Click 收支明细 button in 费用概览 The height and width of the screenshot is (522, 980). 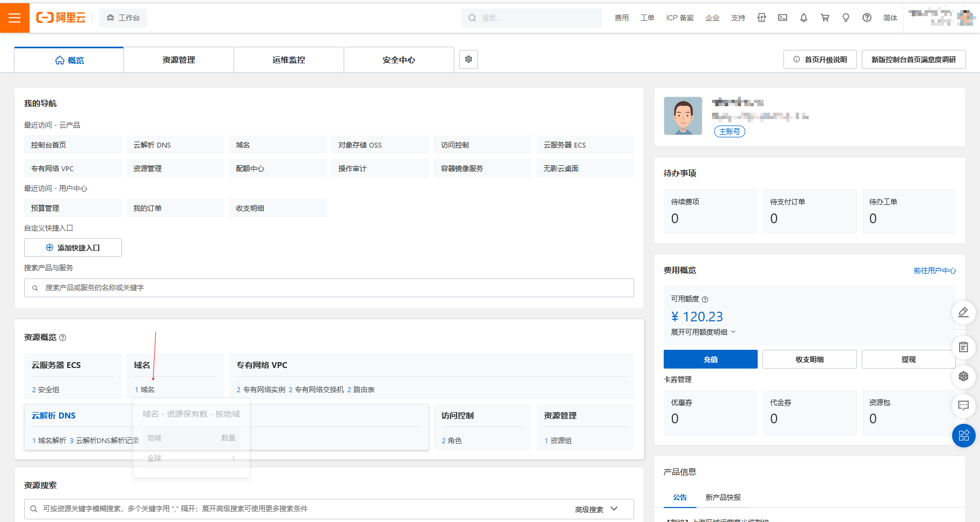[x=809, y=359]
